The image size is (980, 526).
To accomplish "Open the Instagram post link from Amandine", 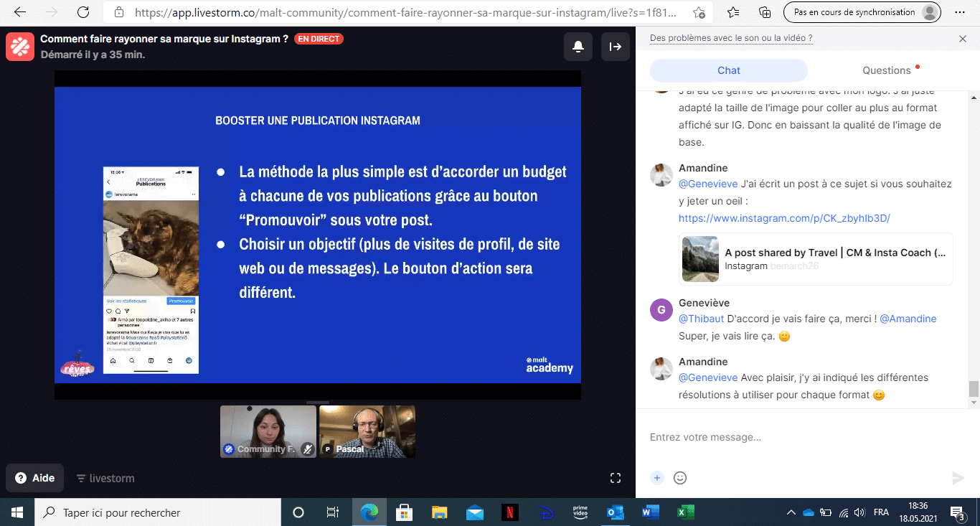I will click(x=784, y=218).
